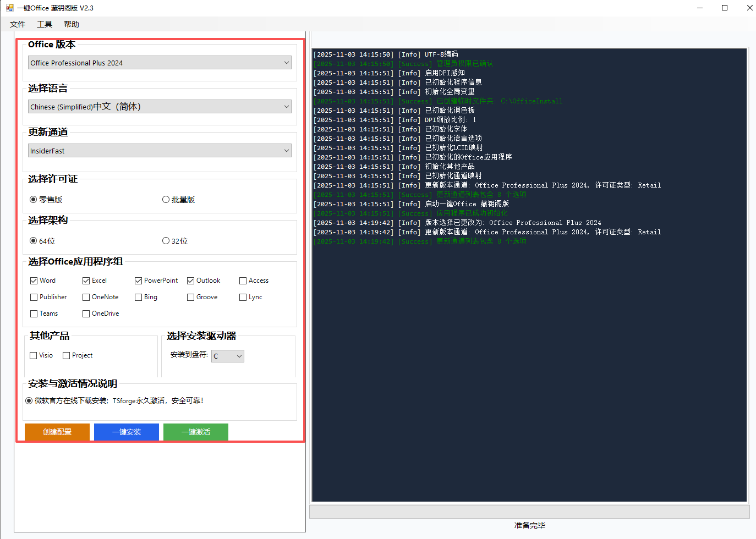
Task: Open the 文件 menu
Action: coord(18,24)
